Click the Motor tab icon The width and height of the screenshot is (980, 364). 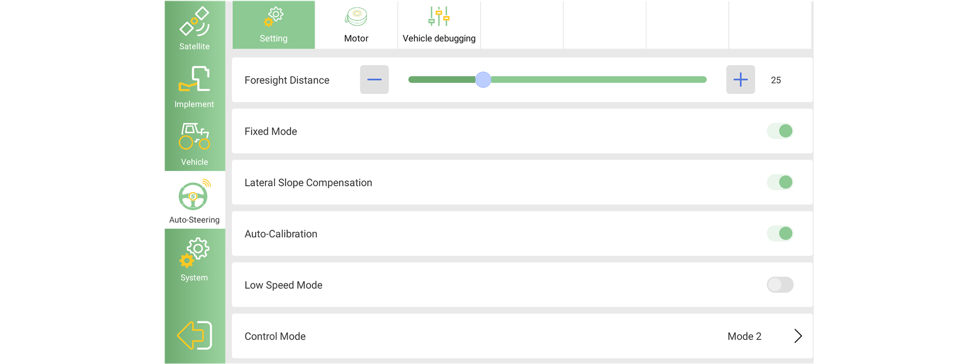(x=356, y=17)
